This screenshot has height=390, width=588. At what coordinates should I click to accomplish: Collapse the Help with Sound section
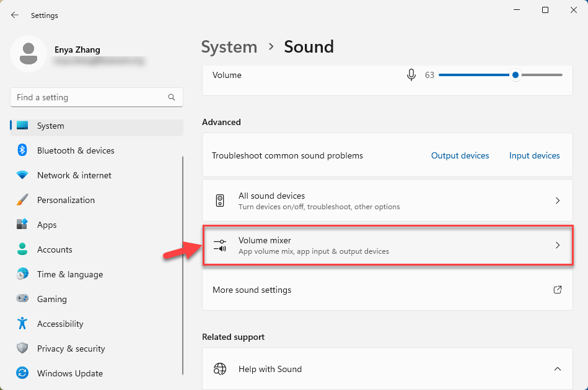(557, 369)
